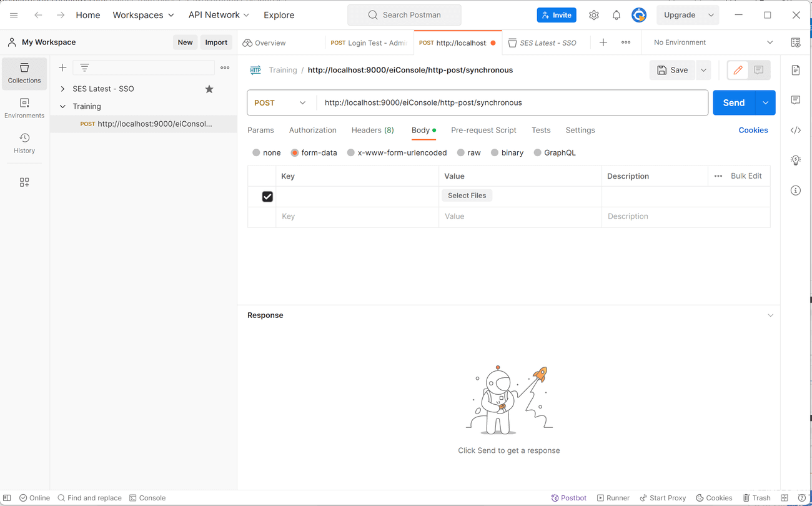This screenshot has width=812, height=506.
Task: Open the Environments sidebar panel
Action: tap(24, 108)
